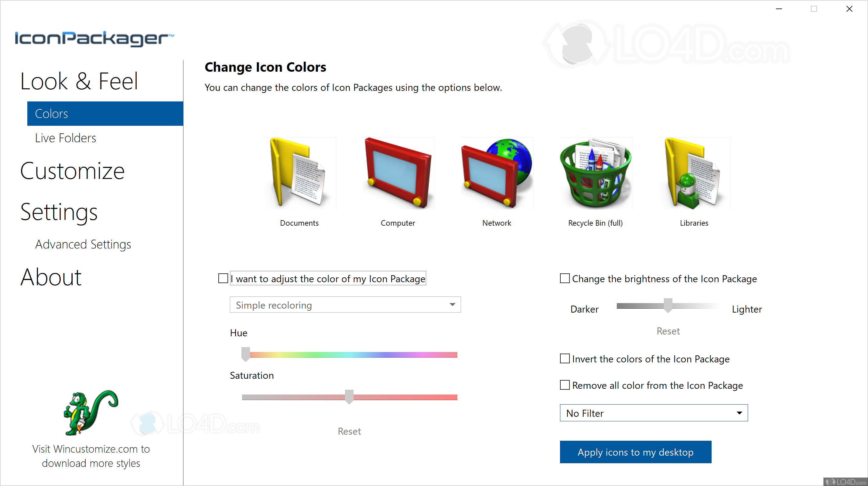Open the No Filter dropdown

(x=653, y=413)
